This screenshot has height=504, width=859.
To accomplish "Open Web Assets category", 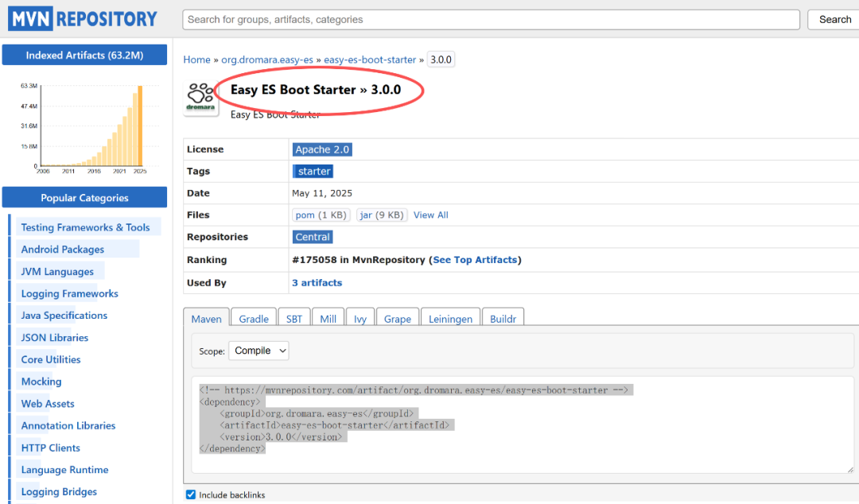I will (48, 404).
